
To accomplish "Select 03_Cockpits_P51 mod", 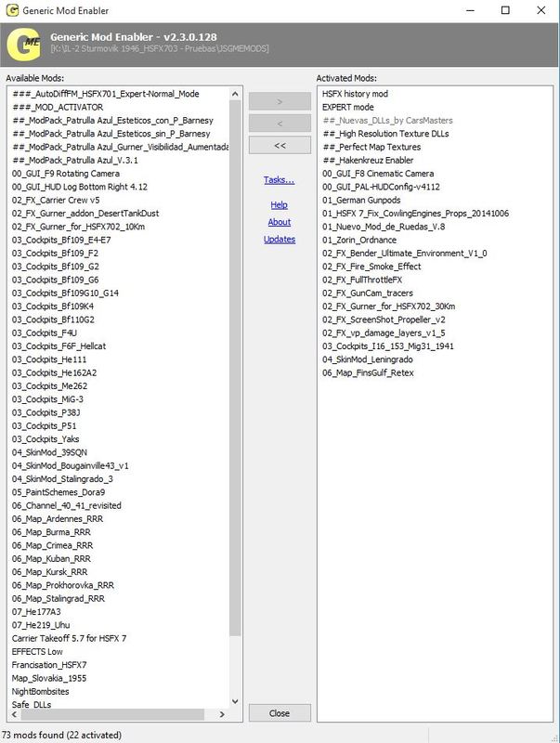I will coord(44,425).
